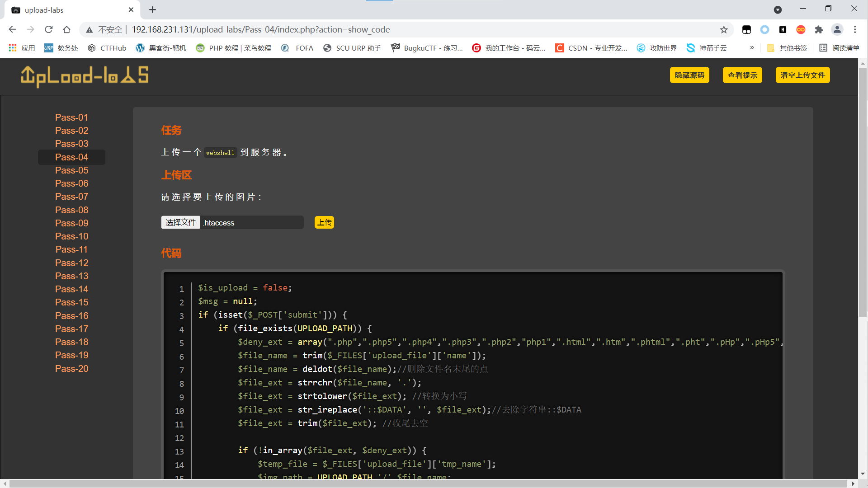
Task: Open Pass-18 in the sidebar
Action: click(71, 342)
